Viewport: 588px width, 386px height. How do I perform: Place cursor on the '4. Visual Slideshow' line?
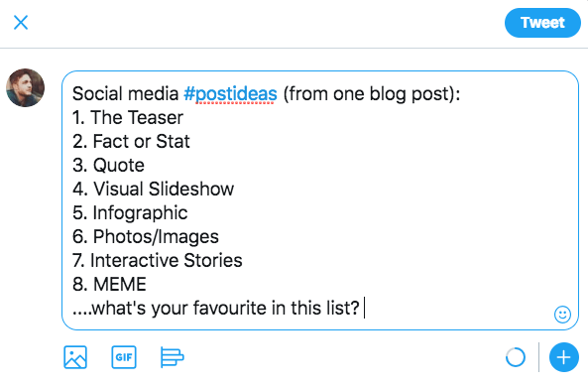pyautogui.click(x=153, y=190)
